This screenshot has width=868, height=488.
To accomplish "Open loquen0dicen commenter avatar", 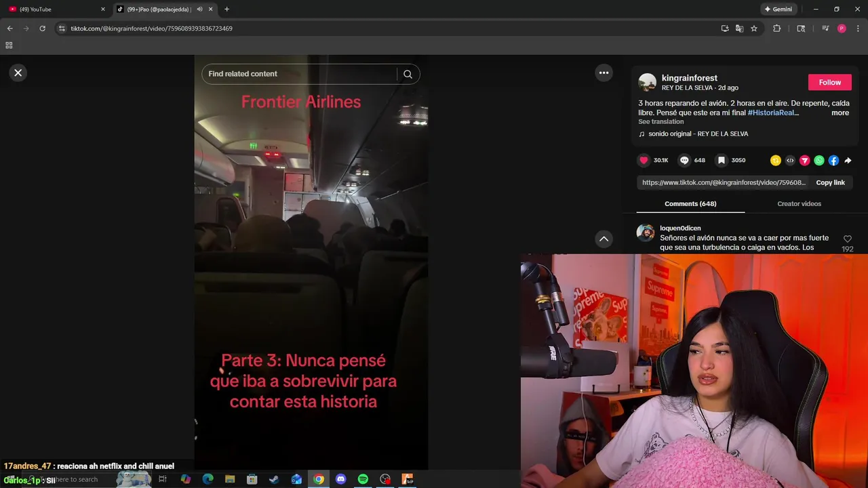I will pos(646,233).
